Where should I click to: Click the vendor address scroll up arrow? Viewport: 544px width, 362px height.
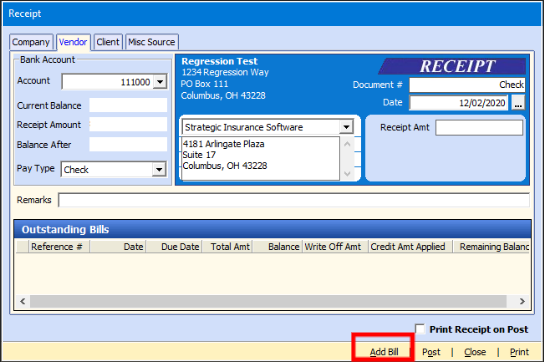coord(347,144)
